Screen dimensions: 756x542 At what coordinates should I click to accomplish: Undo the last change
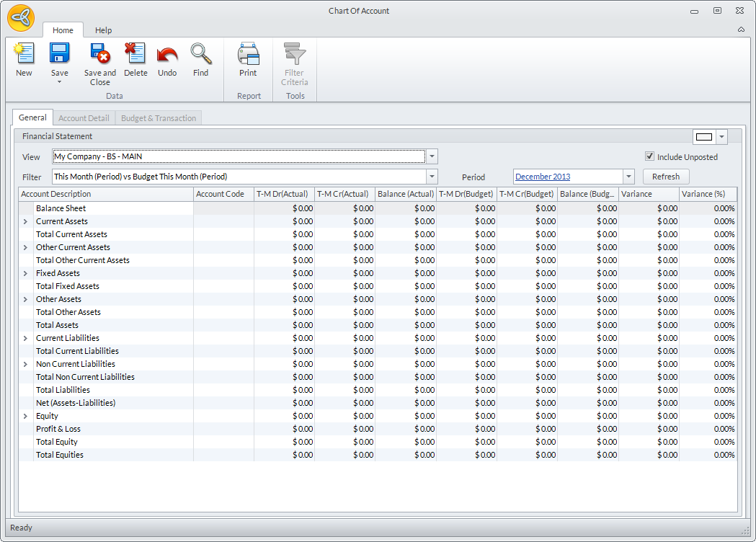click(x=167, y=55)
